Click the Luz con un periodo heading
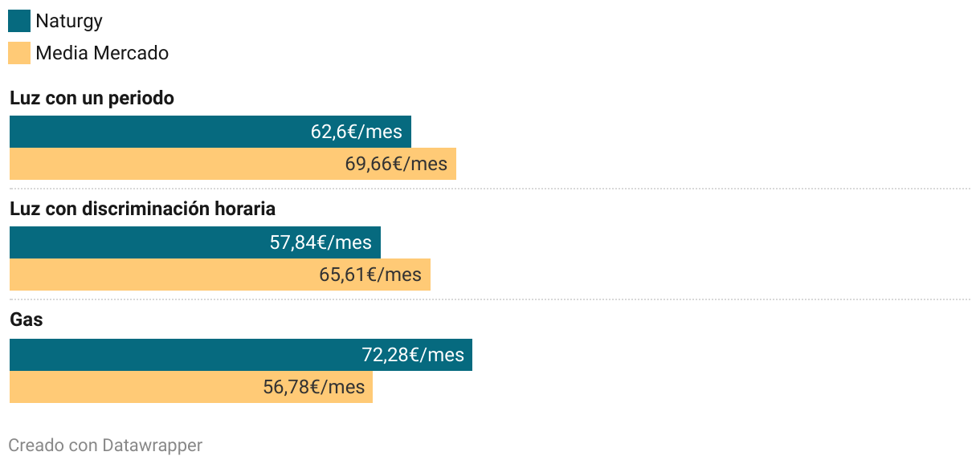Viewport: 980px width, 464px height. coord(92,98)
